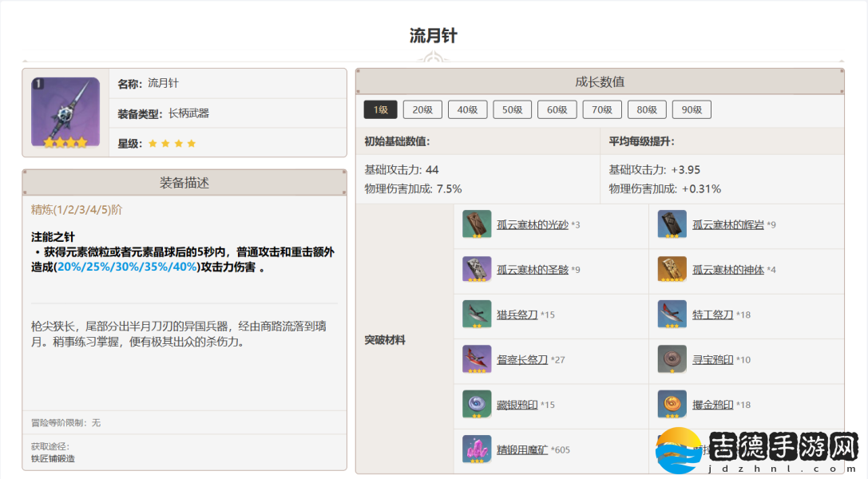This screenshot has height=479, width=868.
Task: Click the 精锻用魔矿 ore icon
Action: coord(477,449)
